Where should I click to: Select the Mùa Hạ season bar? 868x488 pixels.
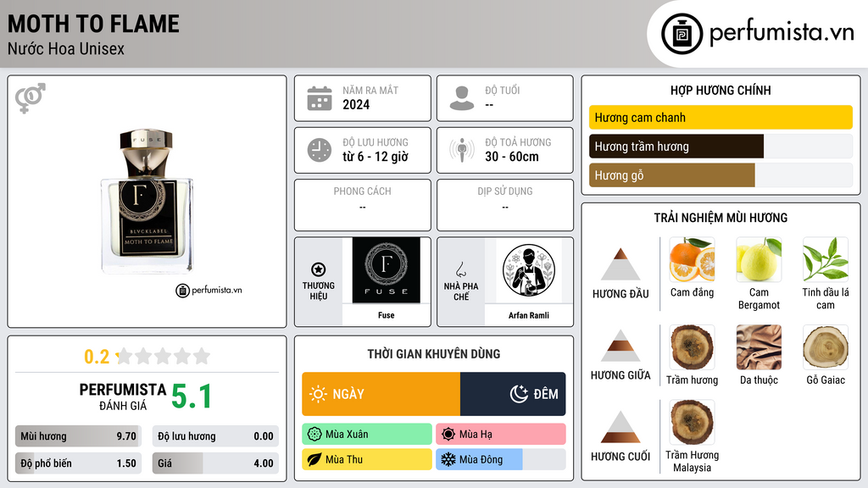point(501,435)
